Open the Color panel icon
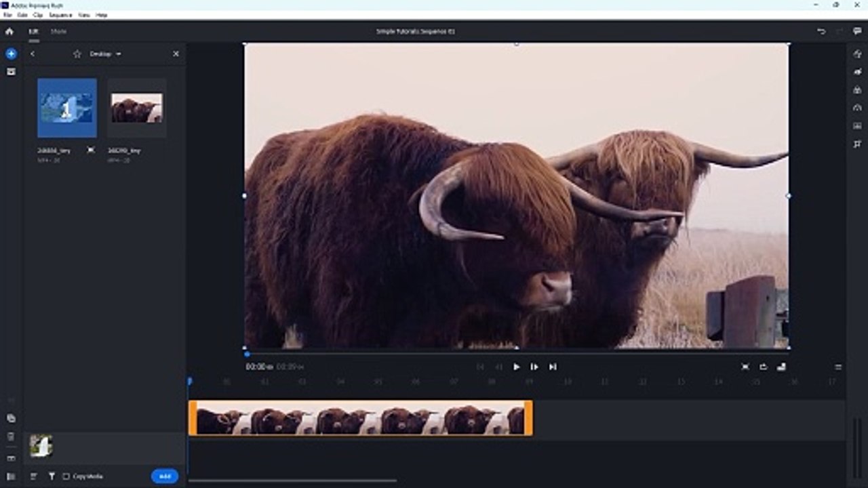Screen dimensions: 868x488 point(857,90)
